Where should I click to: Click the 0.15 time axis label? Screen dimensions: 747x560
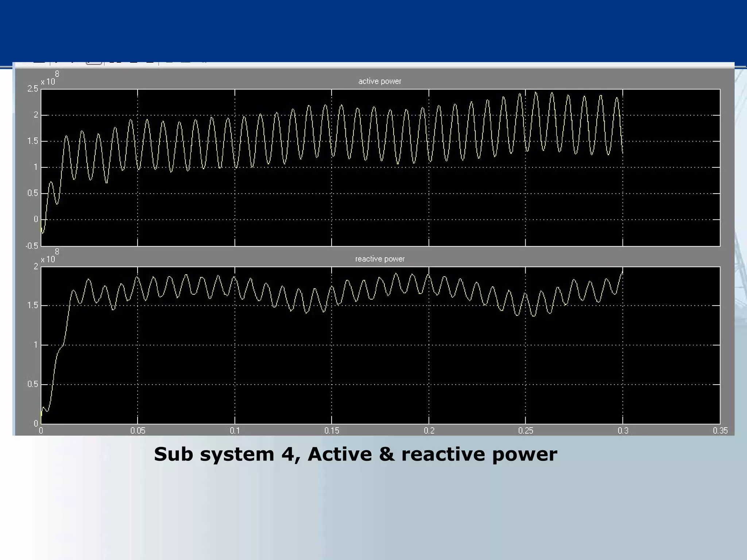click(332, 431)
